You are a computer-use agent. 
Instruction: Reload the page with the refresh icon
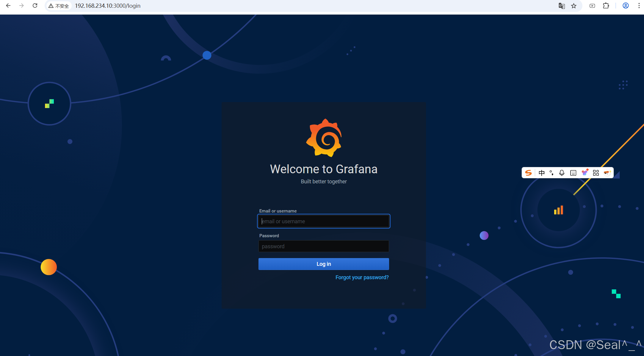coord(35,6)
